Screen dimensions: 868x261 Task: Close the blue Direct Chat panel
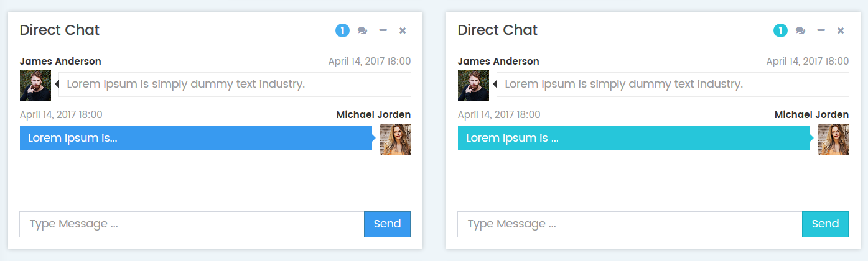403,30
